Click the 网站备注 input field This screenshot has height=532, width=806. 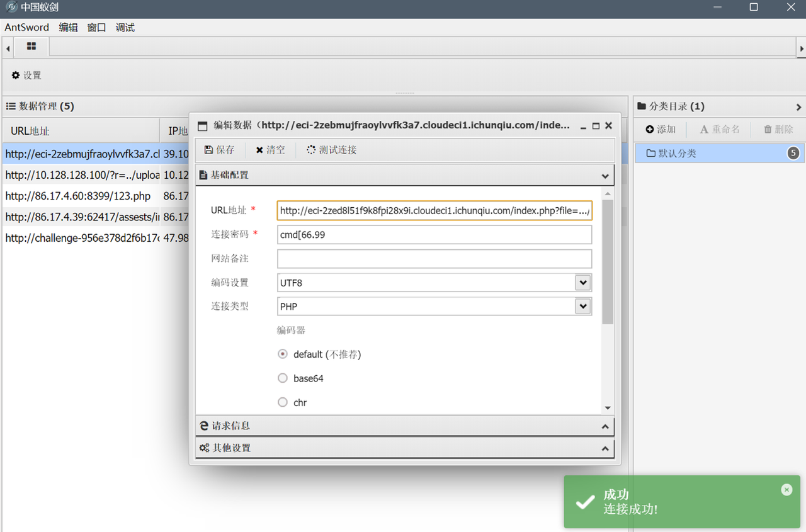point(434,259)
